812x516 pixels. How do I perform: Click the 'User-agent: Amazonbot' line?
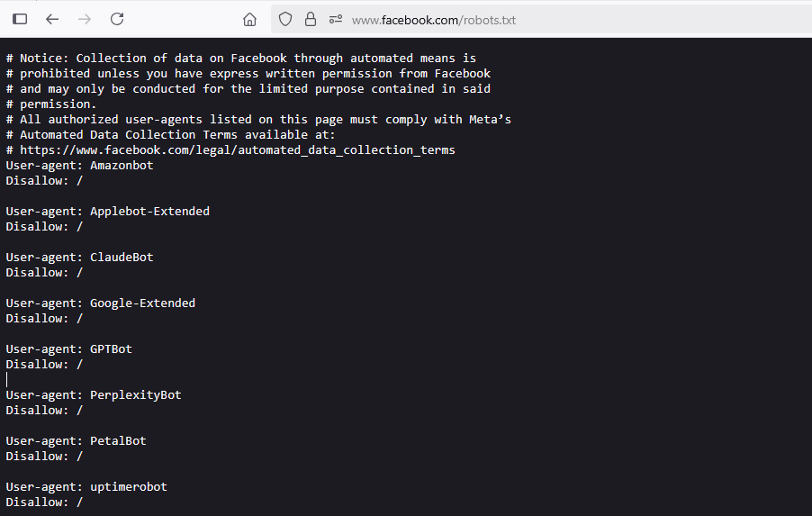[79, 166]
